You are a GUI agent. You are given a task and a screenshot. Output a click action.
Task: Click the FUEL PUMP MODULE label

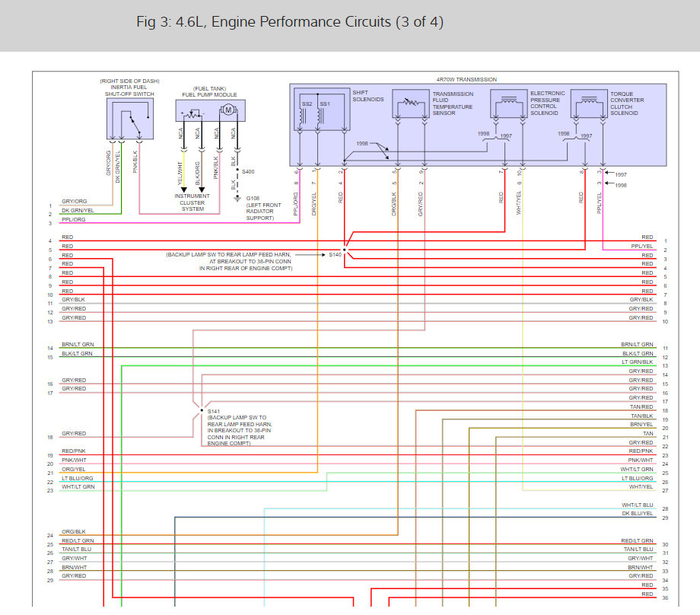[209, 94]
